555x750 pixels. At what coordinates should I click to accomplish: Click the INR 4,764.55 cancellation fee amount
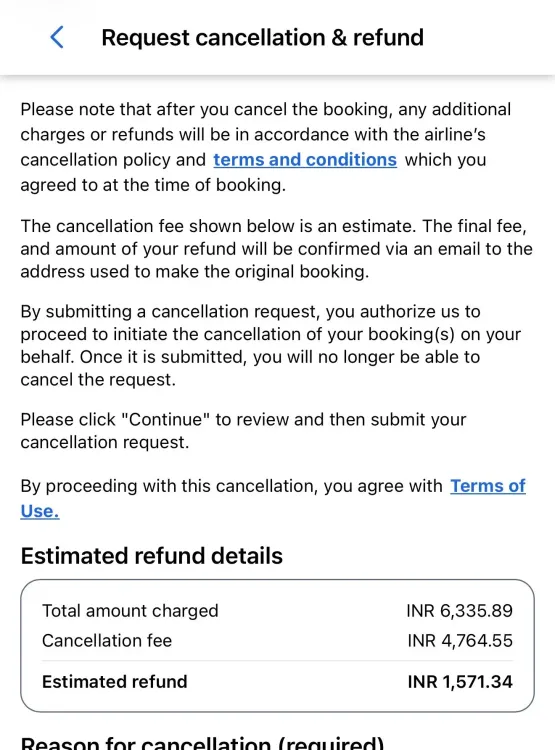460,640
